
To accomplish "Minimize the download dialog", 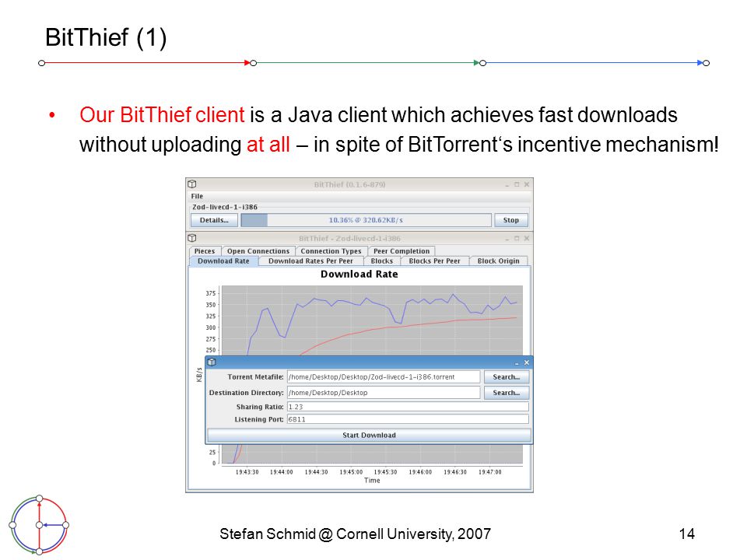I will [517, 363].
